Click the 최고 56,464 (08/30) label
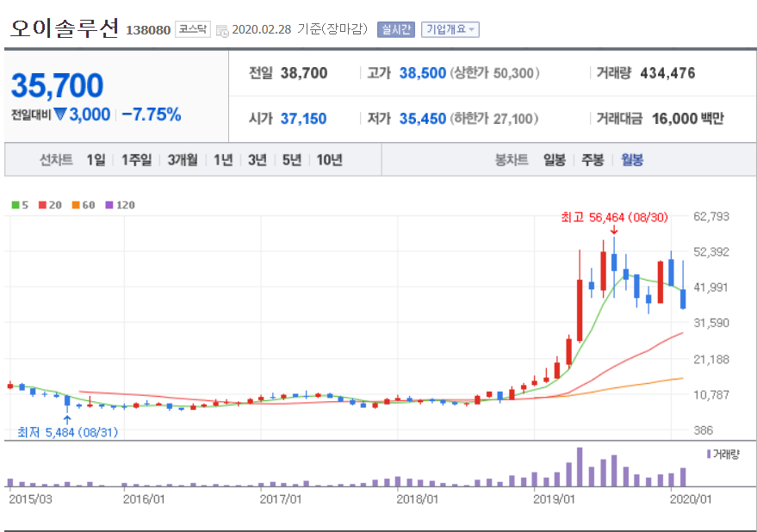Image resolution: width=757 pixels, height=532 pixels. point(614,217)
